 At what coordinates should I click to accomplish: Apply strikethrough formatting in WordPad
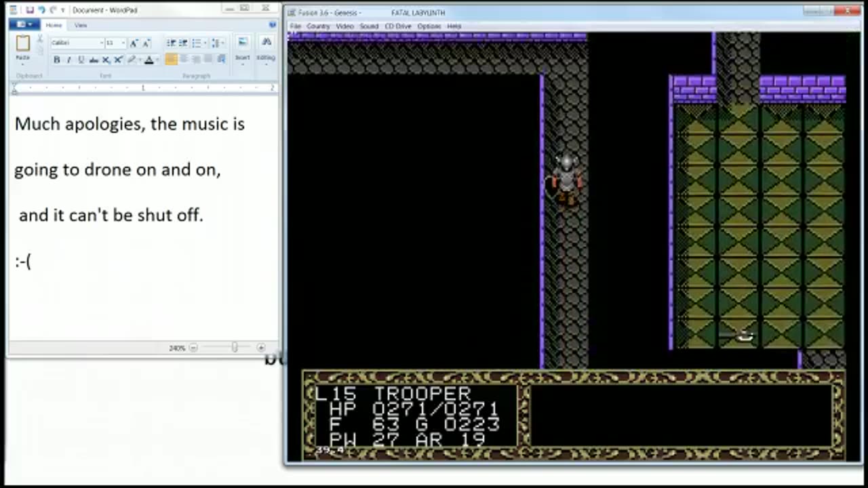94,60
